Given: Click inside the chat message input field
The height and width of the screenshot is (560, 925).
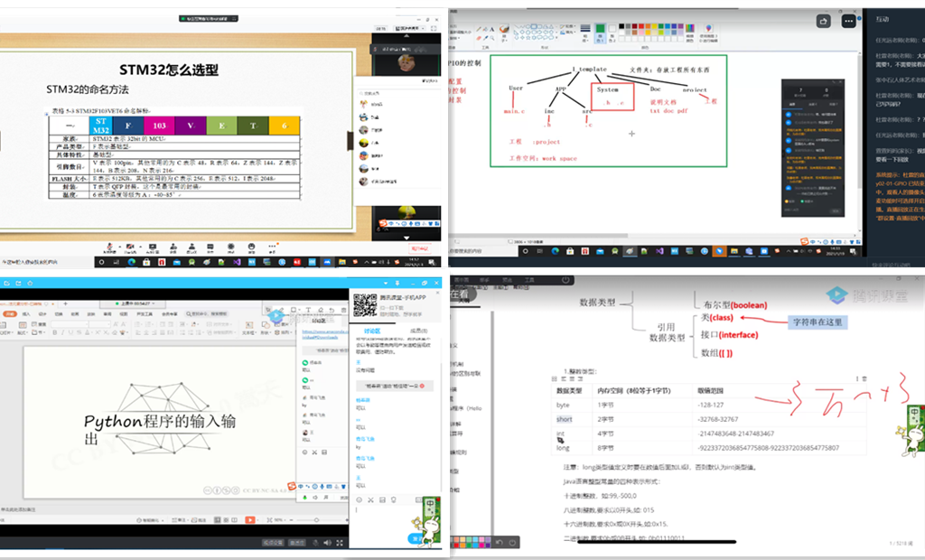Looking at the screenshot, I should [x=379, y=513].
